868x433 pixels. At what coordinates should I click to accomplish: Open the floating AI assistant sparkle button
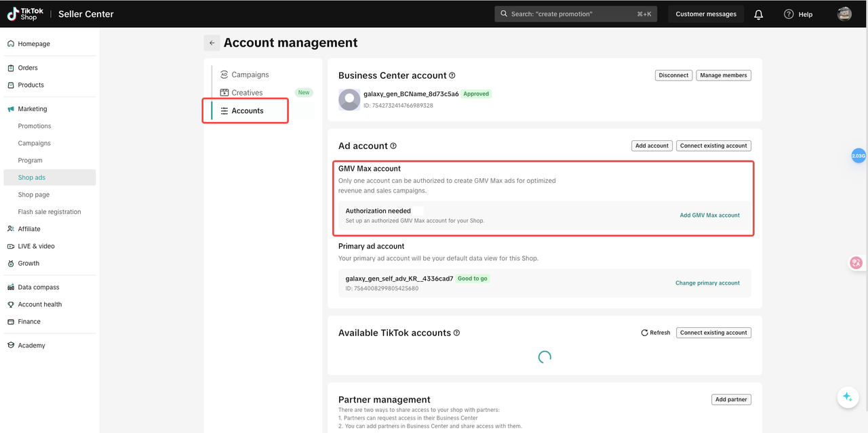(847, 397)
